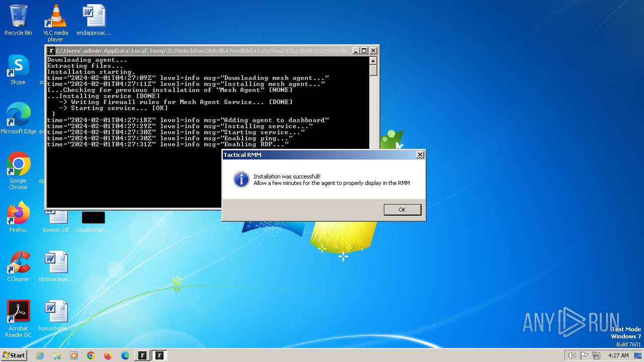The height and width of the screenshot is (362, 644).
Task: Select the humanhotel Word document icon
Action: (56, 315)
